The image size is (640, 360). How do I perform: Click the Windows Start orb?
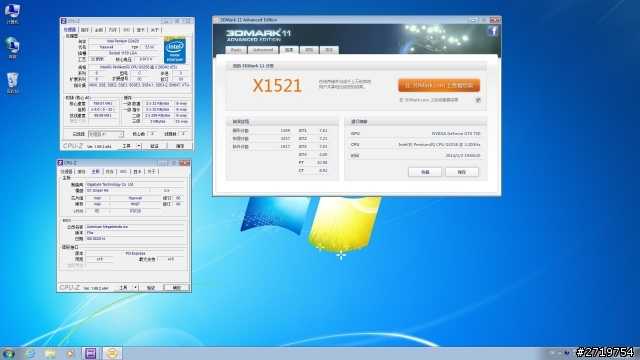pyautogui.click(x=9, y=353)
